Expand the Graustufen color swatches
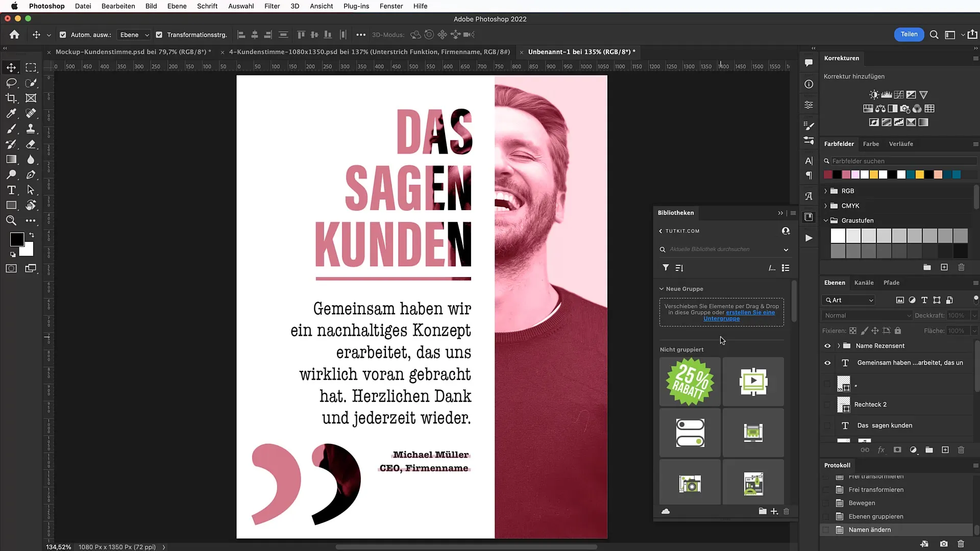The height and width of the screenshot is (551, 980). click(x=826, y=220)
